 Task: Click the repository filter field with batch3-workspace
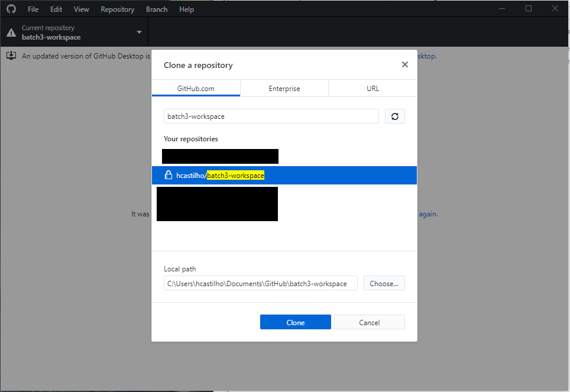(271, 116)
